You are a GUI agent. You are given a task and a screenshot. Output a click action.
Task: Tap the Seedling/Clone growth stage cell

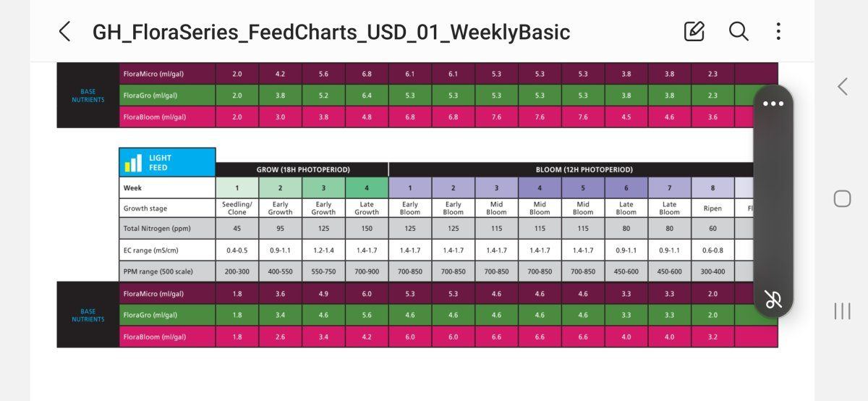pyautogui.click(x=237, y=208)
